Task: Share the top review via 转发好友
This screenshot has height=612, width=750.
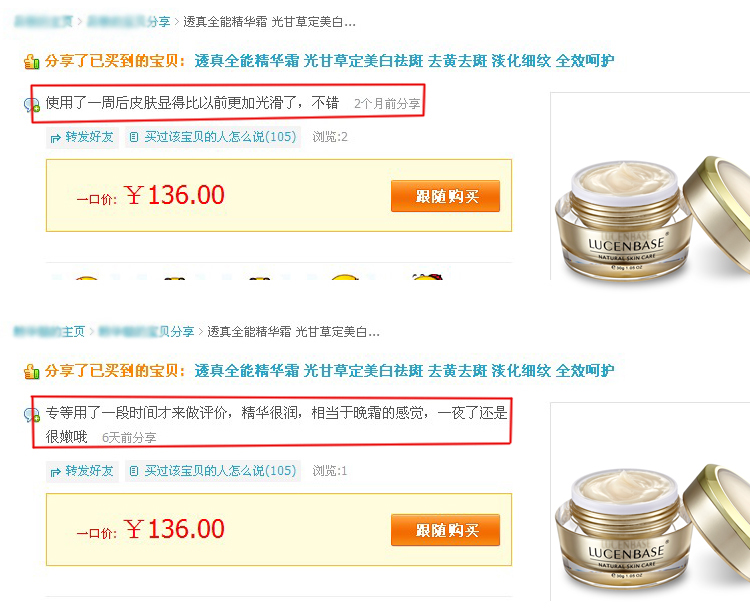Action: coord(82,137)
